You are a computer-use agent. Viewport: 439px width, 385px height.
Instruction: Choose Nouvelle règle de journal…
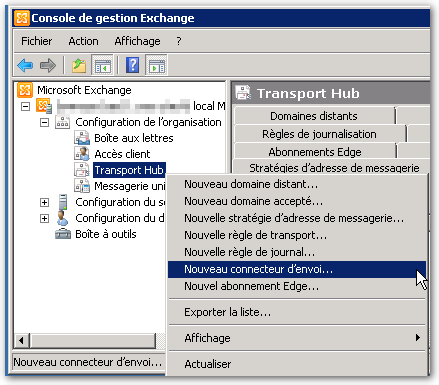297,252
